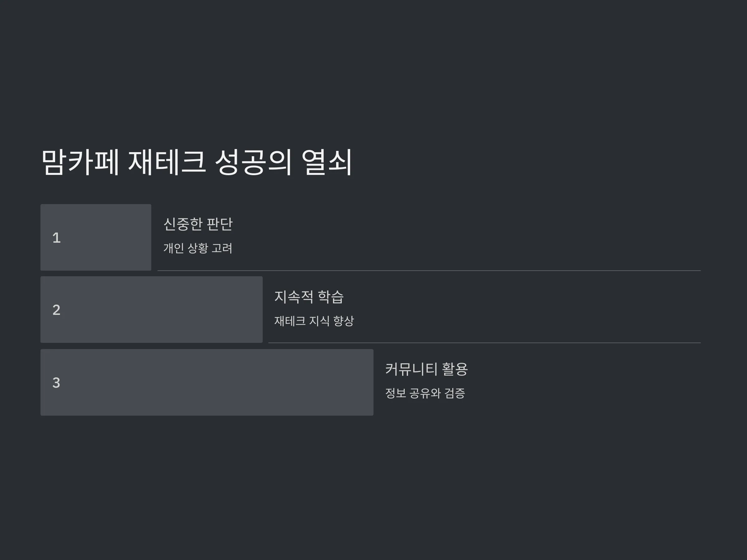Viewport: 747px width, 560px height.
Task: Click the number 1 label
Action: [x=56, y=238]
